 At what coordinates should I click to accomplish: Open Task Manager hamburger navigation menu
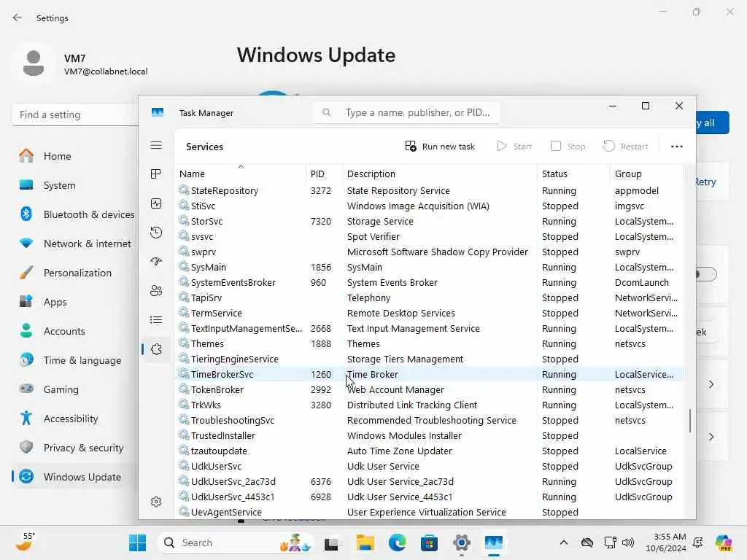tap(156, 145)
